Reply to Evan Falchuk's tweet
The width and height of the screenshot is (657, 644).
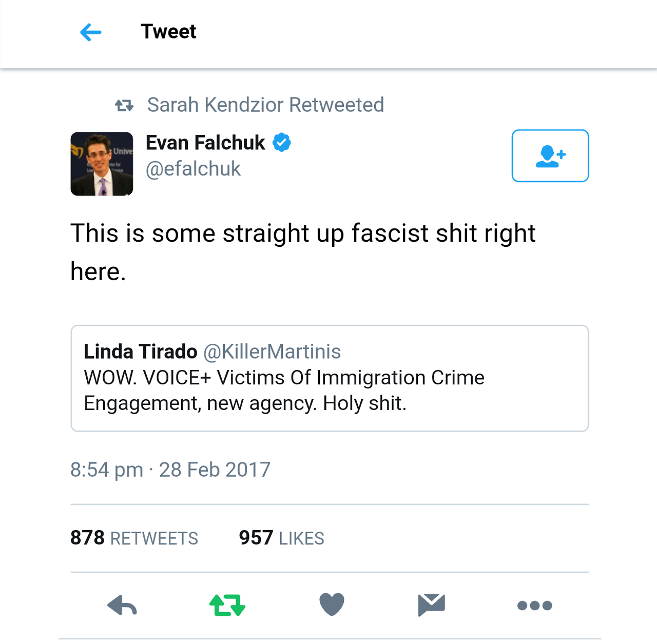[122, 606]
